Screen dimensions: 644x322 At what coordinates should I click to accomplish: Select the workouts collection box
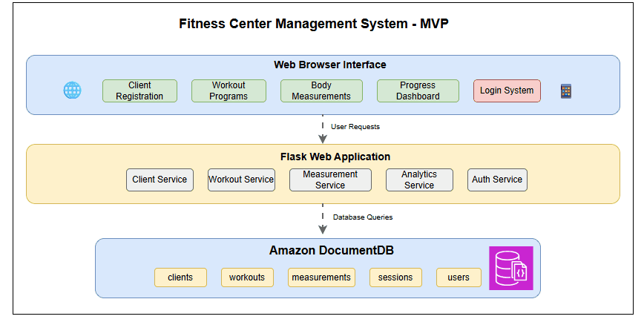pyautogui.click(x=247, y=277)
